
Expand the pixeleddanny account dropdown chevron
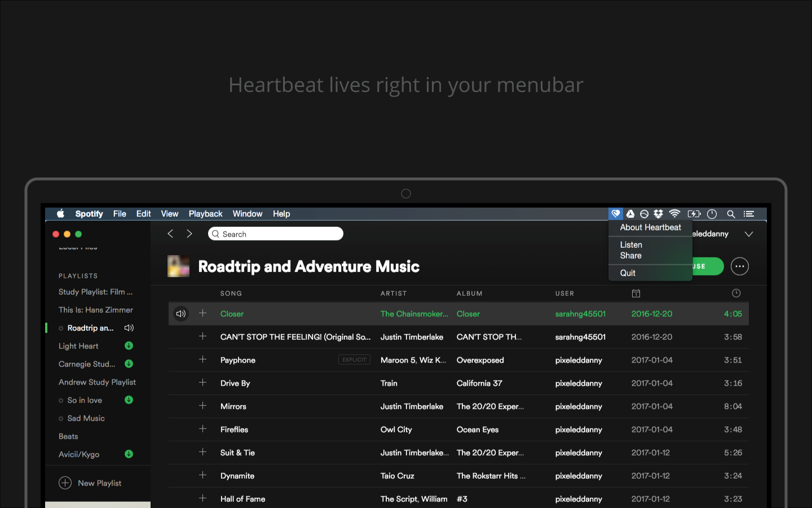[x=749, y=233]
